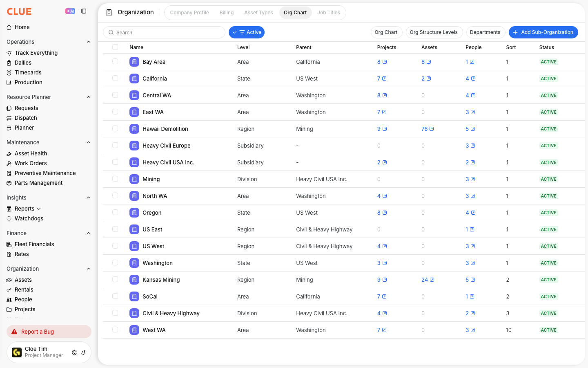Click the Search input field
This screenshot has width=588, height=368.
tap(164, 32)
